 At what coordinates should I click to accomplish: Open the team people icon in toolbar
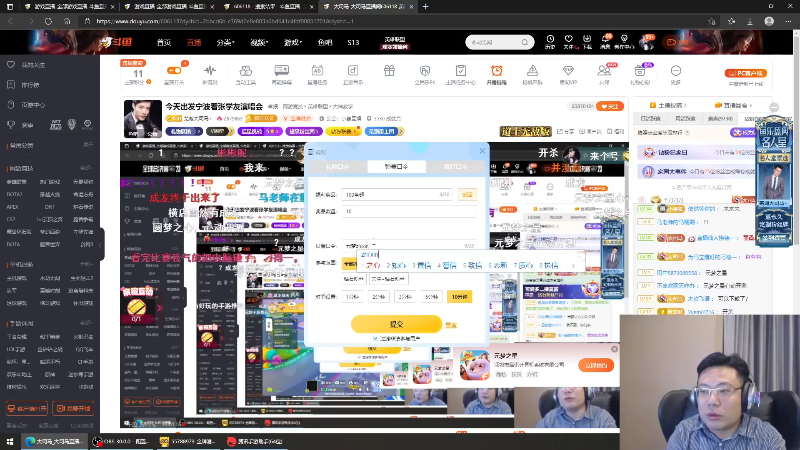click(604, 71)
